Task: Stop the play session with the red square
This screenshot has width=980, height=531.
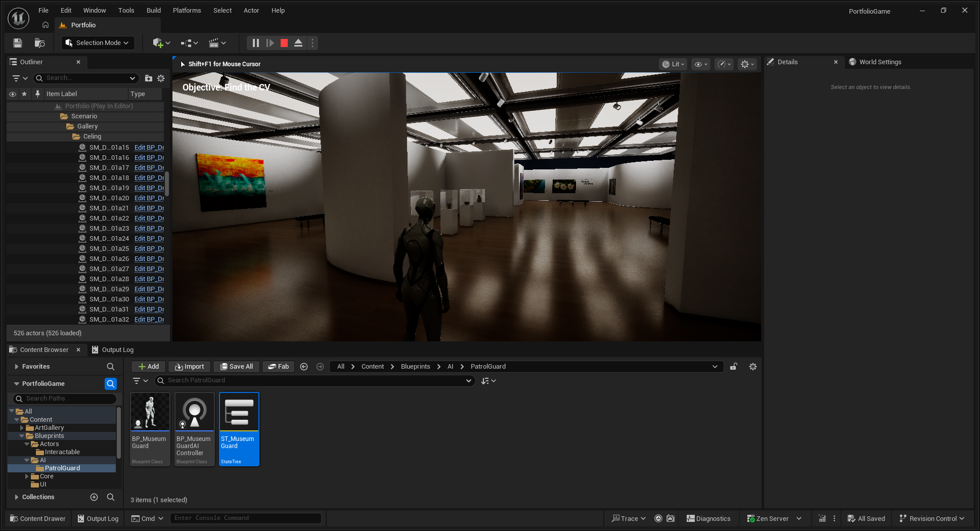Action: click(x=284, y=43)
